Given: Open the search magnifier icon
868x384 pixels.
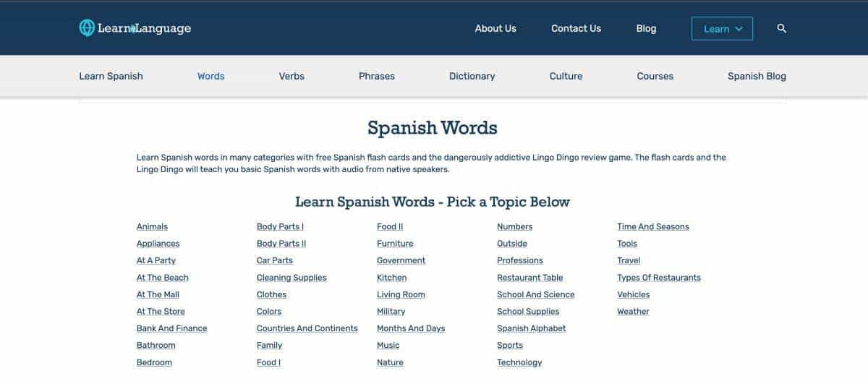Looking at the screenshot, I should pyautogui.click(x=781, y=28).
